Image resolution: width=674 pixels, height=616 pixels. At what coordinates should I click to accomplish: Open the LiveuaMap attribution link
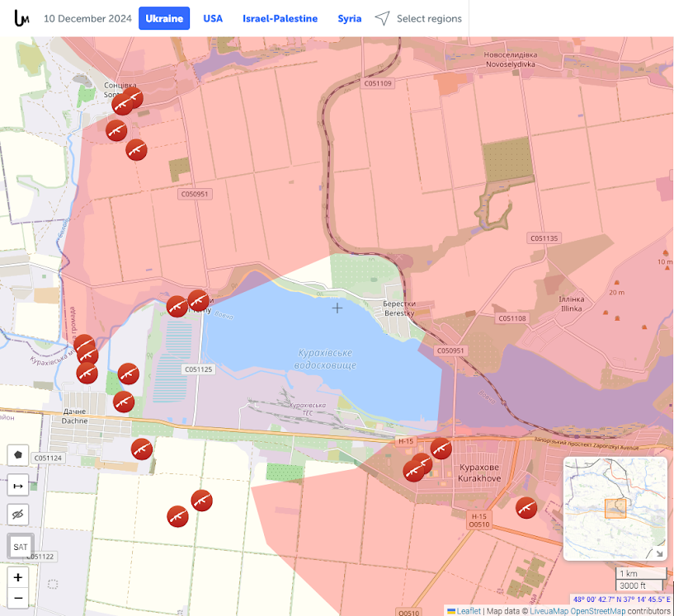click(549, 611)
